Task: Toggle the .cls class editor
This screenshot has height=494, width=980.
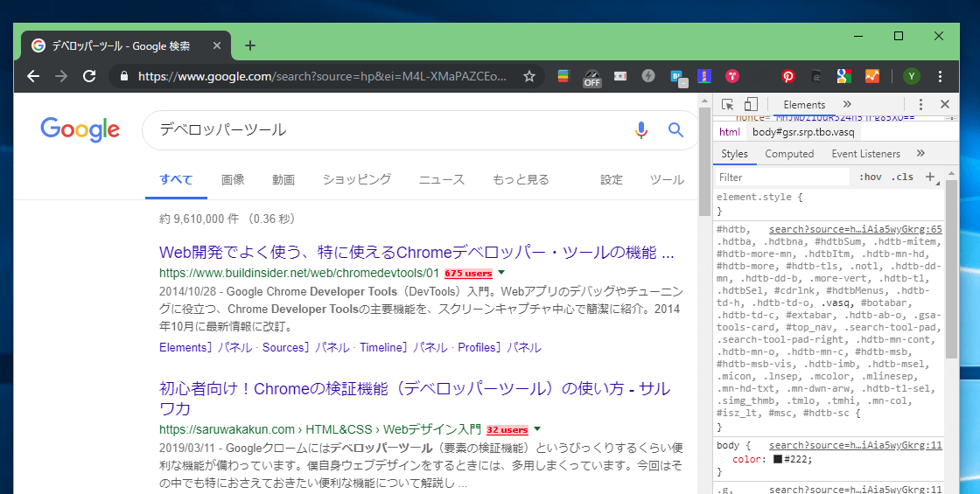Action: click(902, 177)
